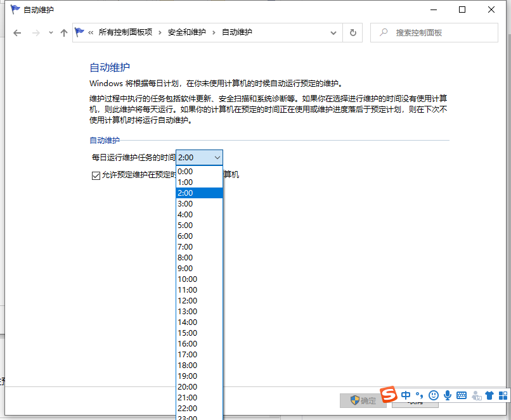This screenshot has height=420, width=511.
Task: Refresh the page with the refresh icon
Action: click(x=353, y=32)
